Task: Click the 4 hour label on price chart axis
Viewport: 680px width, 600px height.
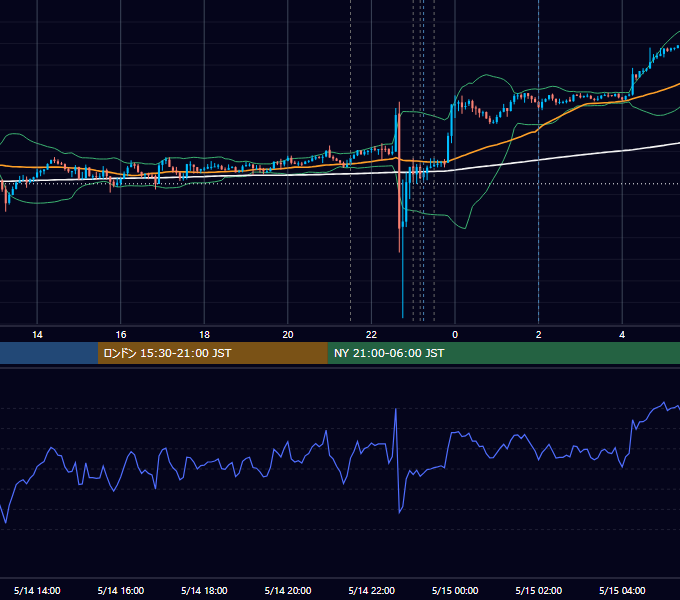Action: point(622,335)
